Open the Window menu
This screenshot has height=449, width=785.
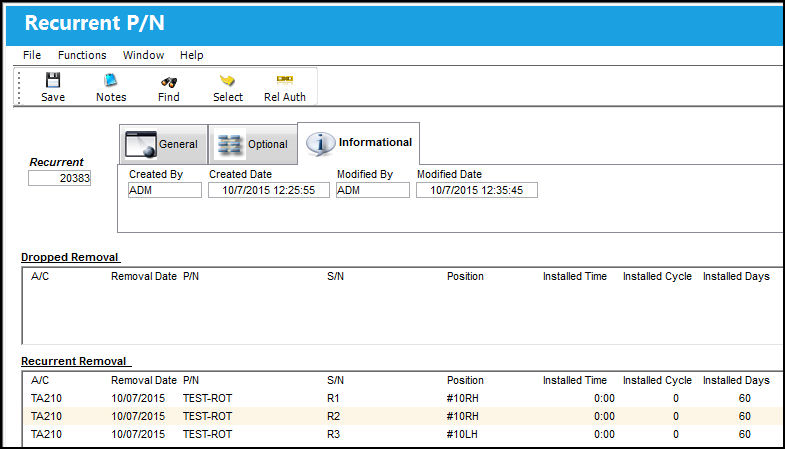coord(143,55)
